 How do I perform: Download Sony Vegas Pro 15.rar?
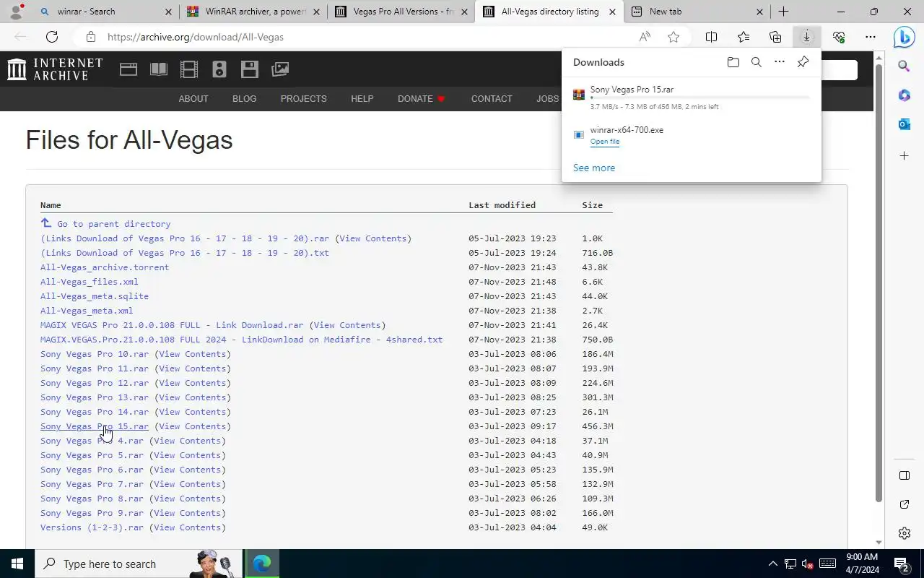(x=95, y=426)
